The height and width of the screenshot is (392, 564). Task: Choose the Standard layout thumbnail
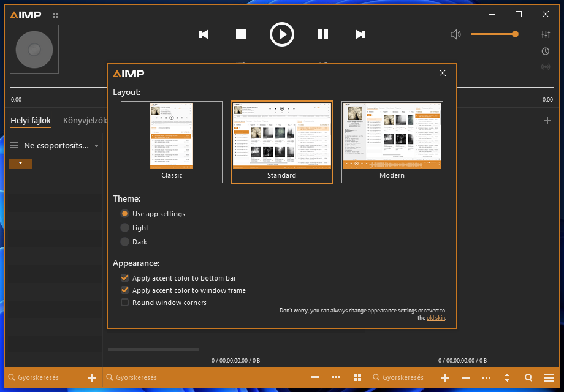pyautogui.click(x=281, y=142)
